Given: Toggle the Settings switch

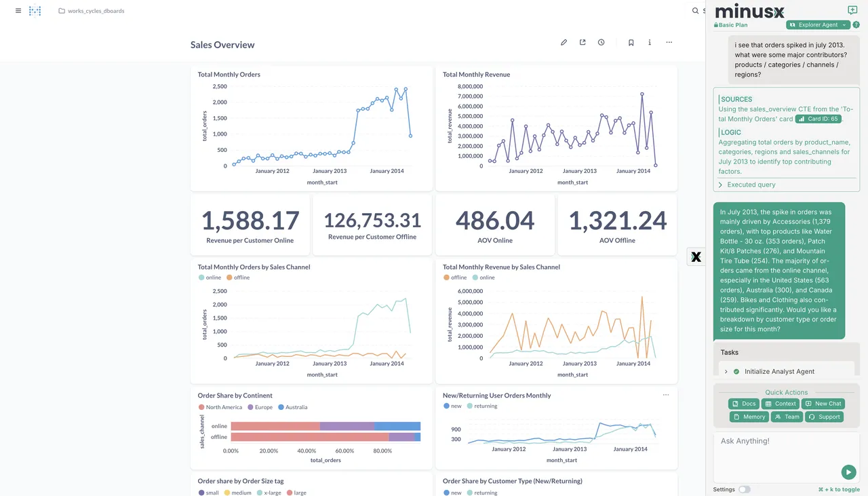Looking at the screenshot, I should 745,489.
